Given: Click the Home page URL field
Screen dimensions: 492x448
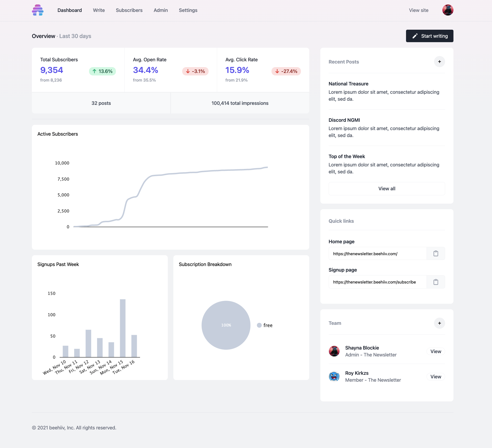Looking at the screenshot, I should (x=377, y=254).
